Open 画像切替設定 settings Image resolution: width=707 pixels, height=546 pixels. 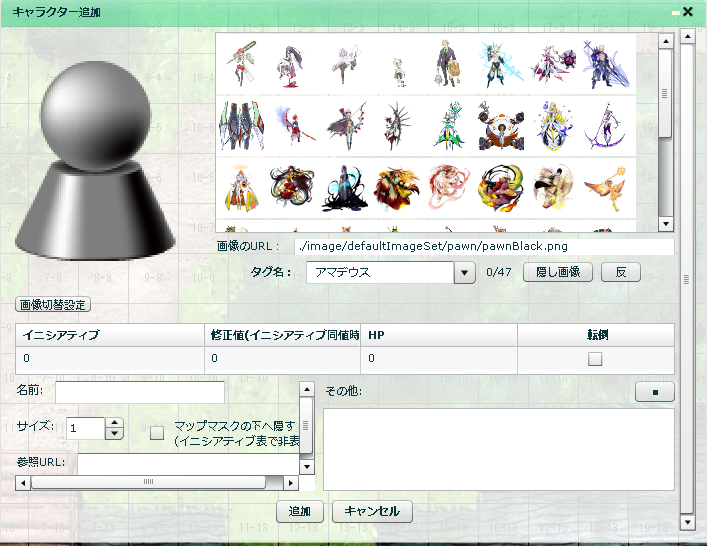click(x=53, y=305)
